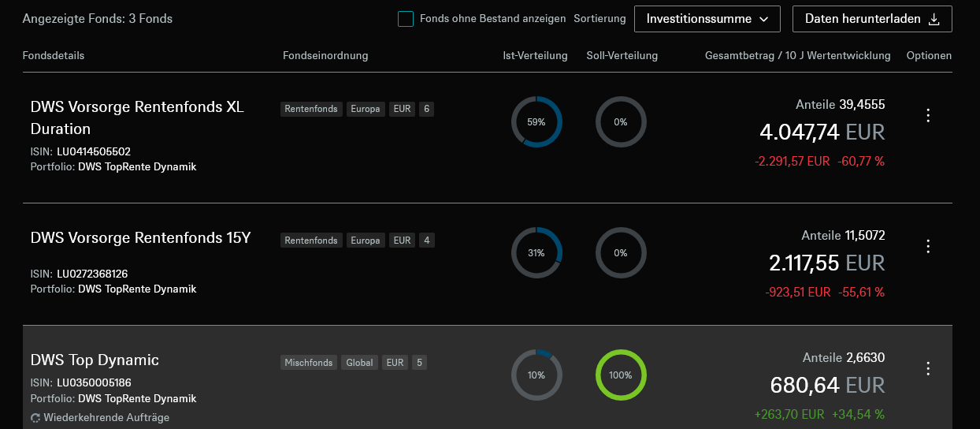This screenshot has width=980, height=429.
Task: Click the 10% Ist-Verteilung donut for DWS Top Dynamic
Action: [536, 375]
